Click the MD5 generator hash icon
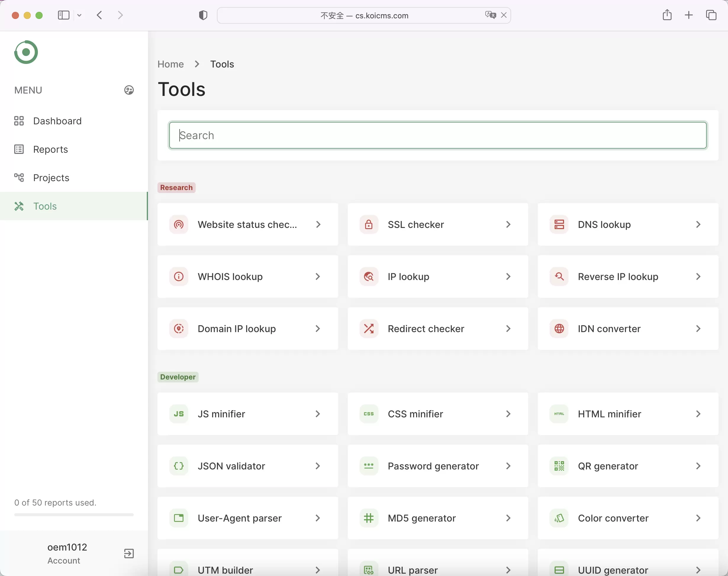 369,518
